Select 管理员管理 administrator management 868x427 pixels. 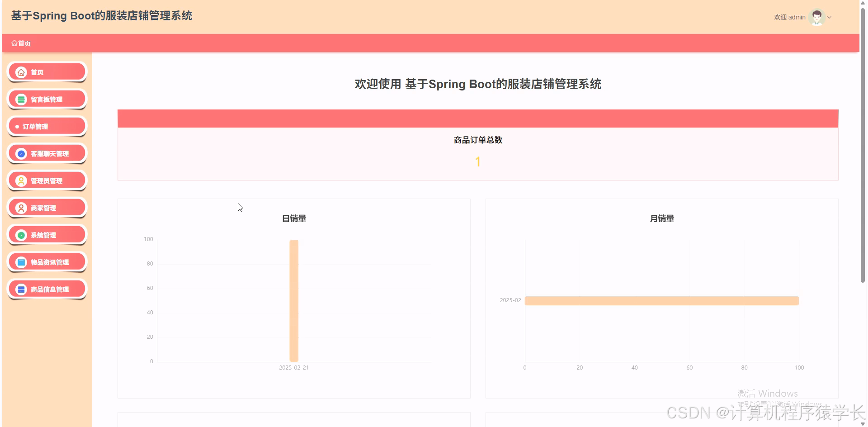[x=47, y=180]
